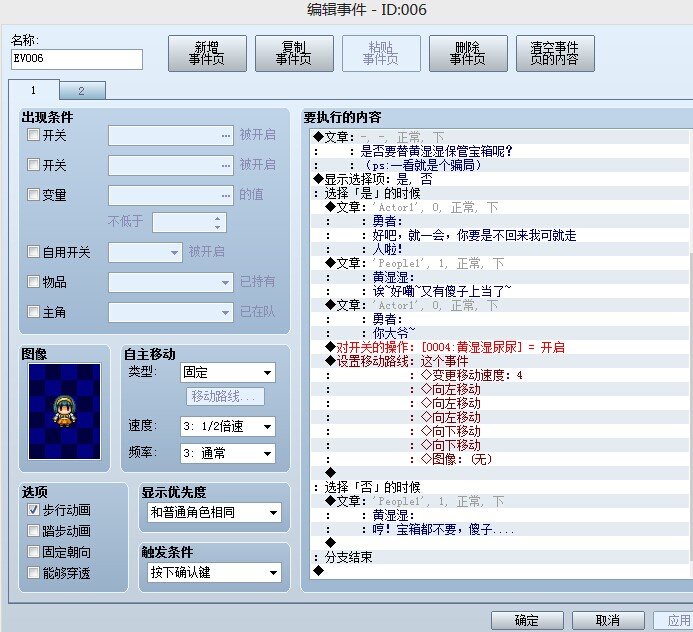Click the ellipsis of the 变量 field
Viewport: 693px width, 632px height.
point(226,195)
